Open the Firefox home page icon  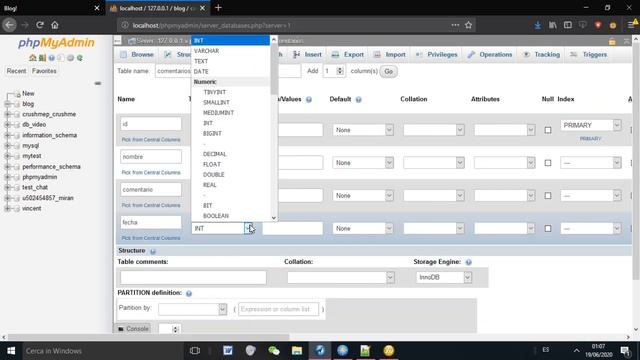tap(55, 25)
